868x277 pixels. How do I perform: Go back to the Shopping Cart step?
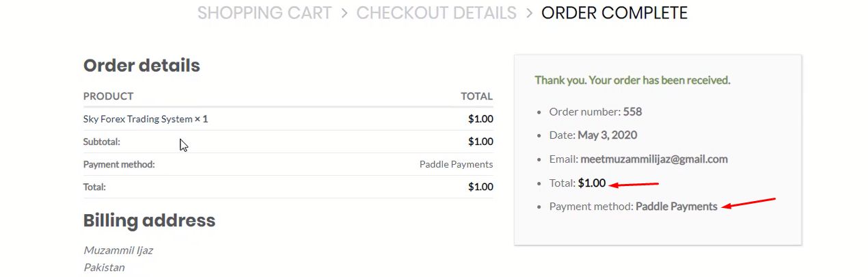tap(265, 13)
